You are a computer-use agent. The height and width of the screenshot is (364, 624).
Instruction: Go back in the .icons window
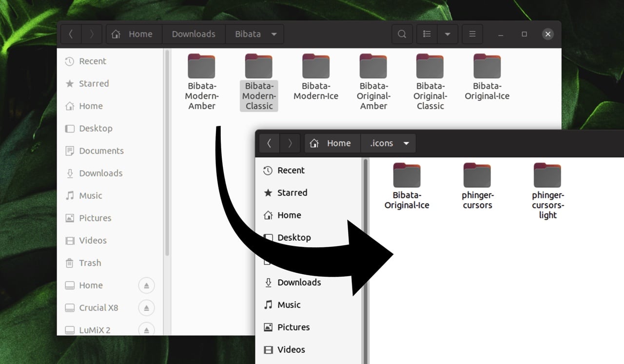click(x=269, y=143)
